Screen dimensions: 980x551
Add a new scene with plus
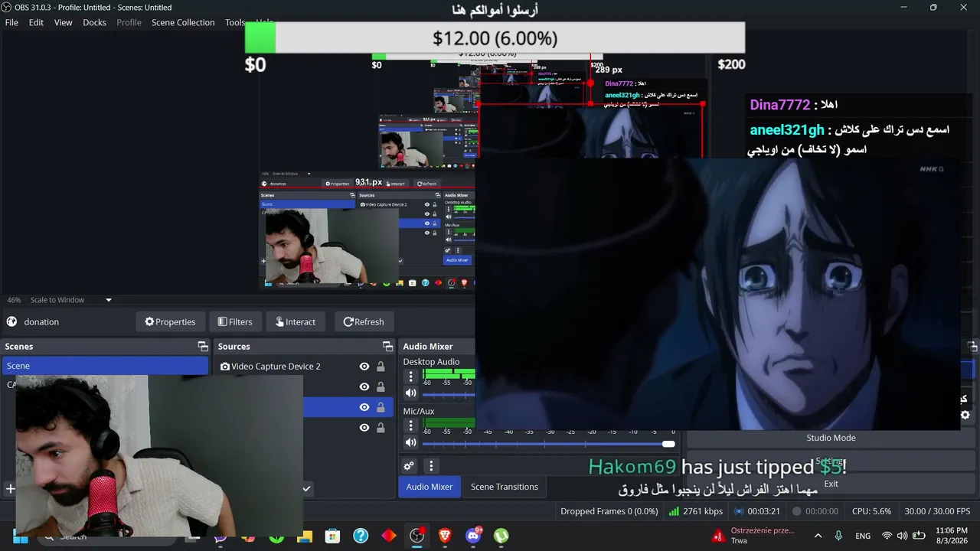(10, 488)
